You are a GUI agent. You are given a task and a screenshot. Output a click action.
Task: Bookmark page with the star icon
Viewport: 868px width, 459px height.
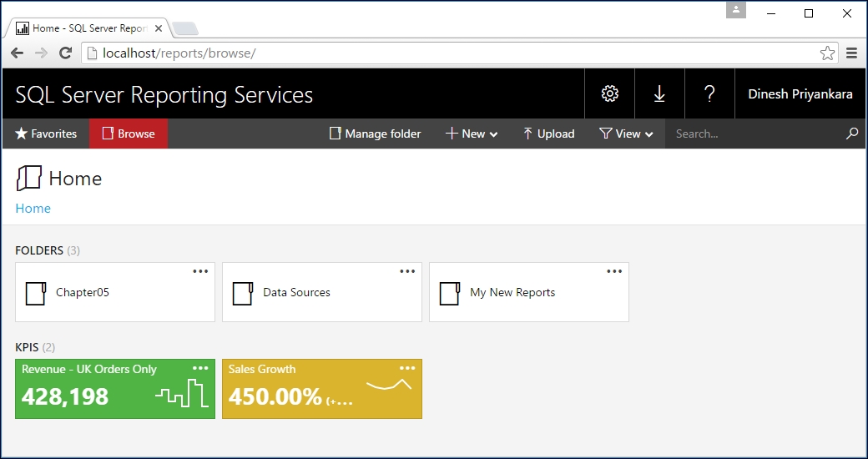pos(827,53)
